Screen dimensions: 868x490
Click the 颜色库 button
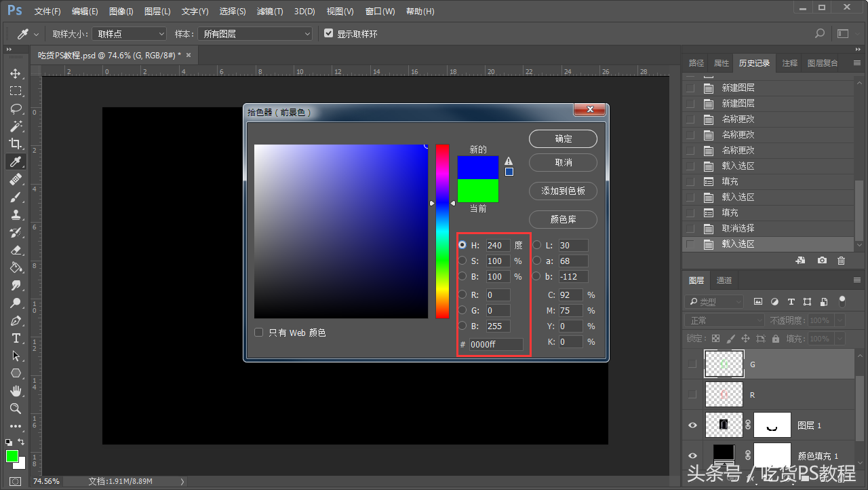[x=563, y=220]
